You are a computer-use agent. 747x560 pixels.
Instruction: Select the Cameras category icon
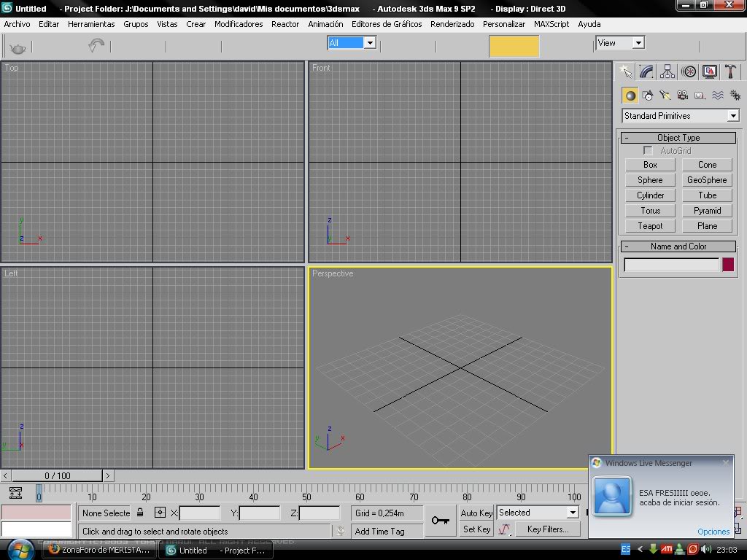click(x=683, y=96)
